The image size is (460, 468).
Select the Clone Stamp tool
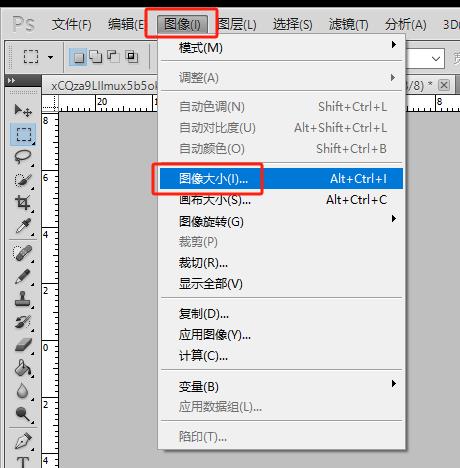click(x=23, y=299)
